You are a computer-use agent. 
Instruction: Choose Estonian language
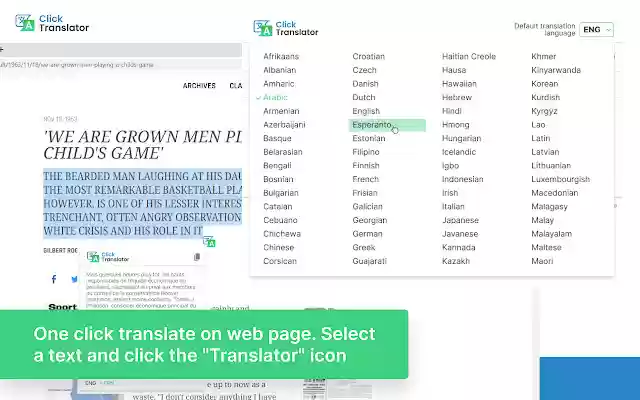pyautogui.click(x=369, y=138)
